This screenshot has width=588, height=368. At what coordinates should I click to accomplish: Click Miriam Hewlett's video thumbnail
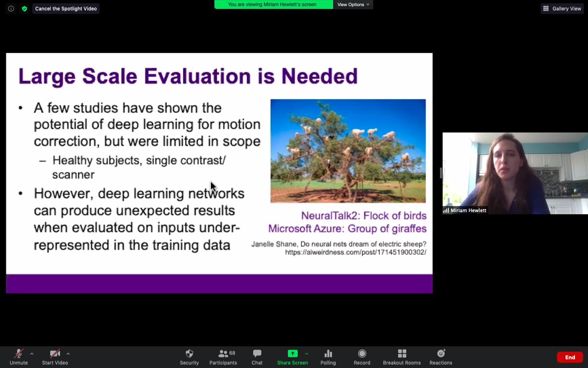515,173
